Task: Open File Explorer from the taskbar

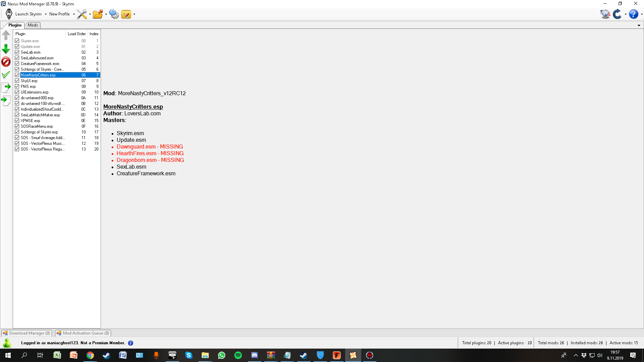Action: click(x=205, y=355)
